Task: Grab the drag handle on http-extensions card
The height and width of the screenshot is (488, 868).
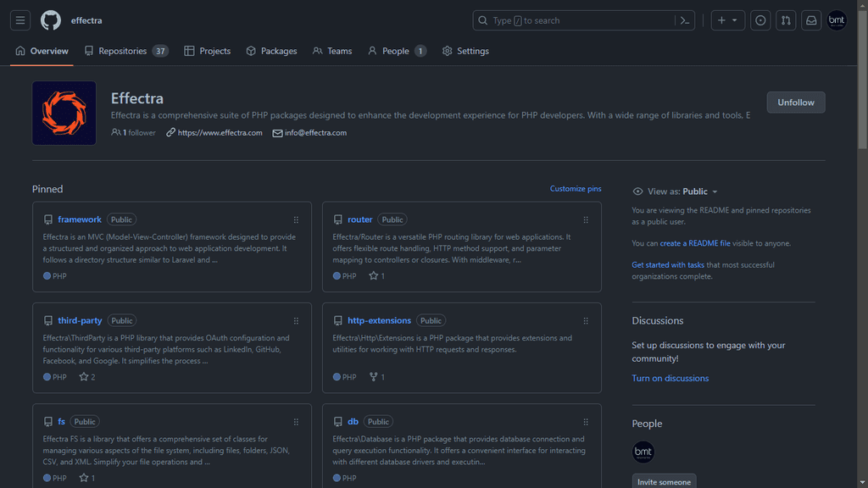Action: coord(586,321)
